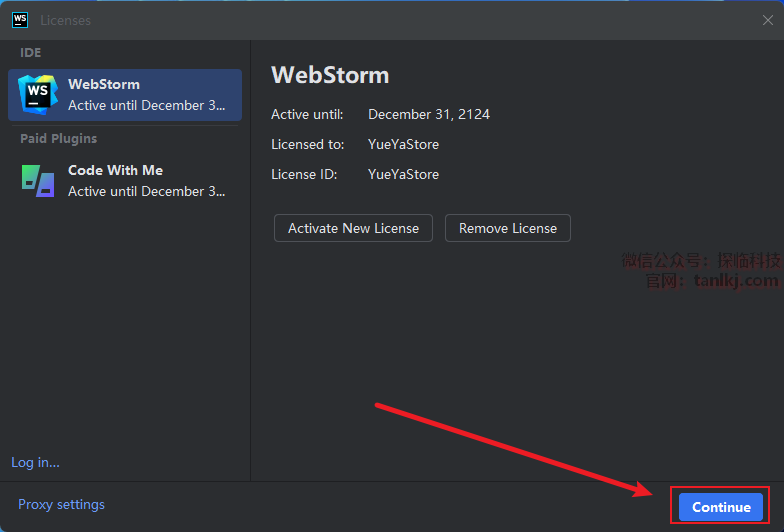
Task: Click the Licenses title text
Action: tap(65, 20)
